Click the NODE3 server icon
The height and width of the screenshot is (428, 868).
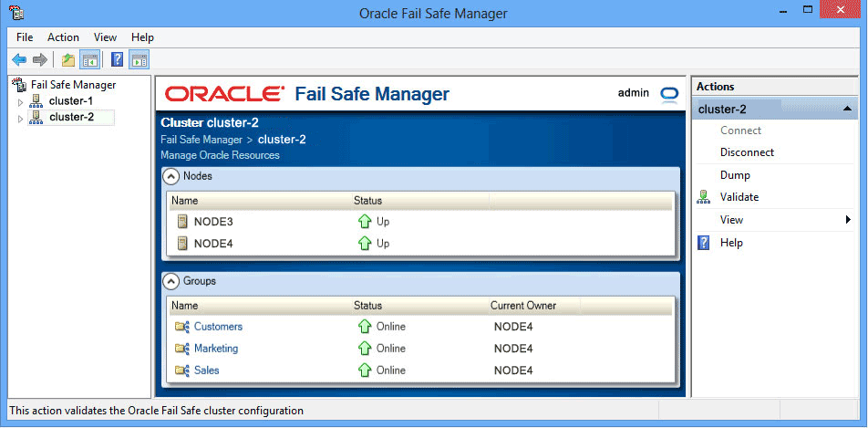pos(182,222)
